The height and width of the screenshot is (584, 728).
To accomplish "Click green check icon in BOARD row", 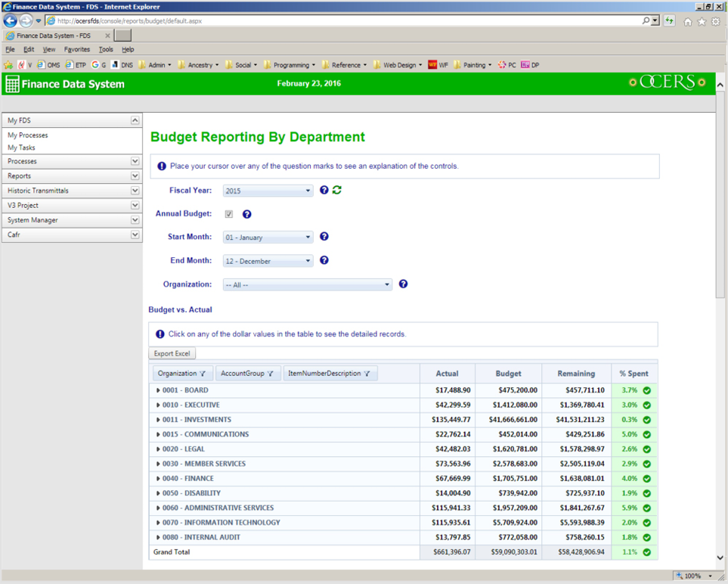I will [x=647, y=390].
